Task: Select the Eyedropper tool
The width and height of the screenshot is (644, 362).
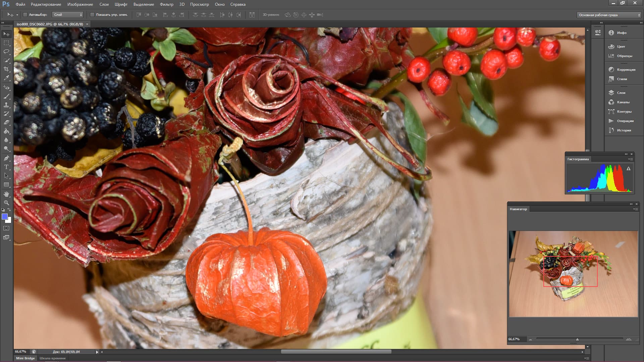Action: [6, 78]
